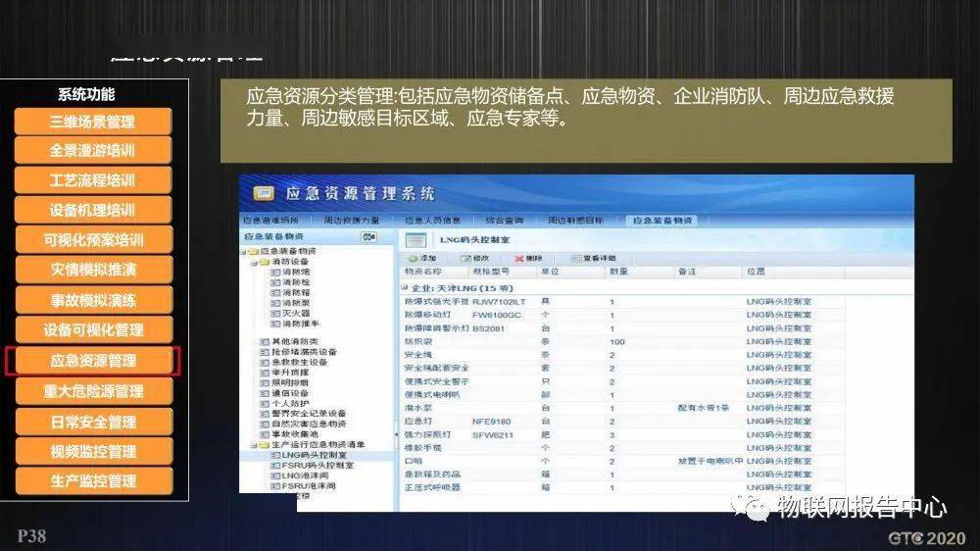The image size is (980, 551).
Task: Click the green 添加 (add) icon
Action: [411, 257]
